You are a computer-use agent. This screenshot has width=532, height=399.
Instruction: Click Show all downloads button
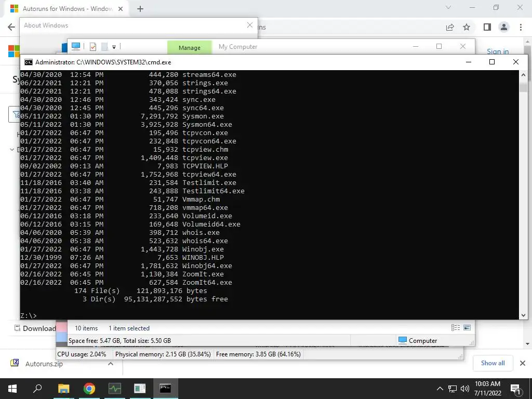(x=493, y=363)
